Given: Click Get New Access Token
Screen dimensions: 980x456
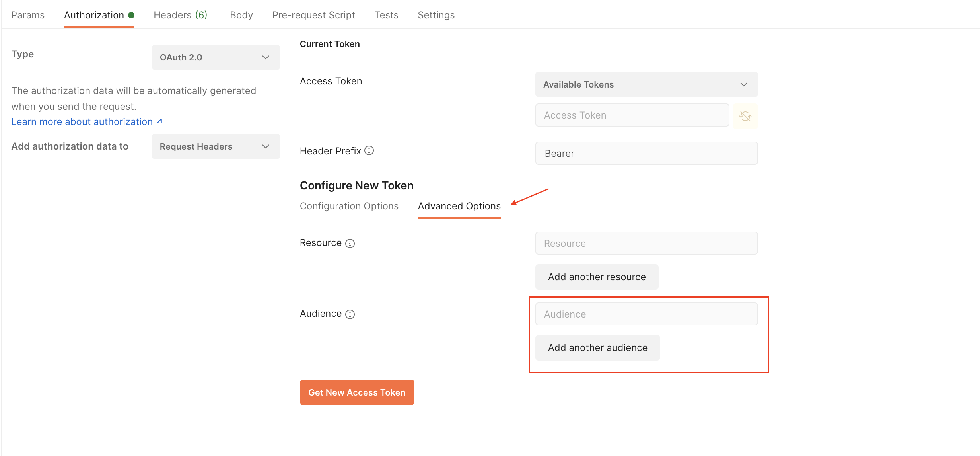Looking at the screenshot, I should (356, 392).
